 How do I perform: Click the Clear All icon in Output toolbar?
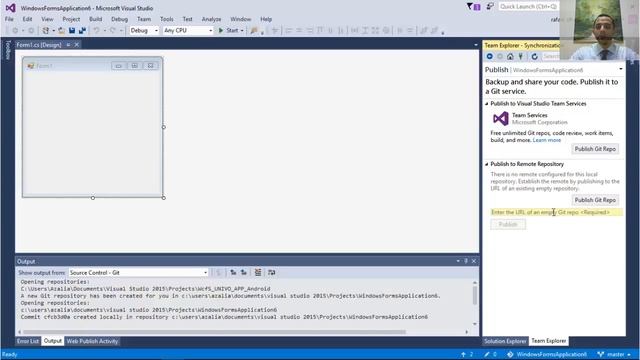click(258, 273)
